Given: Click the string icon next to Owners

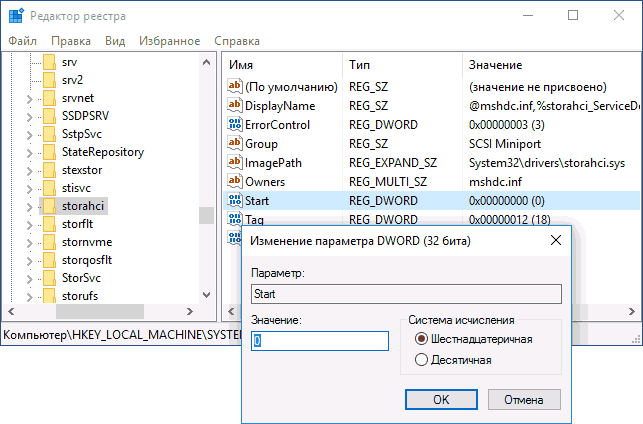Looking at the screenshot, I should (235, 181).
